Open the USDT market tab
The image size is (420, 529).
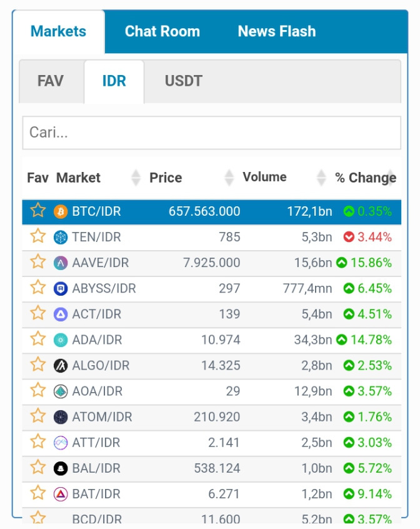183,81
